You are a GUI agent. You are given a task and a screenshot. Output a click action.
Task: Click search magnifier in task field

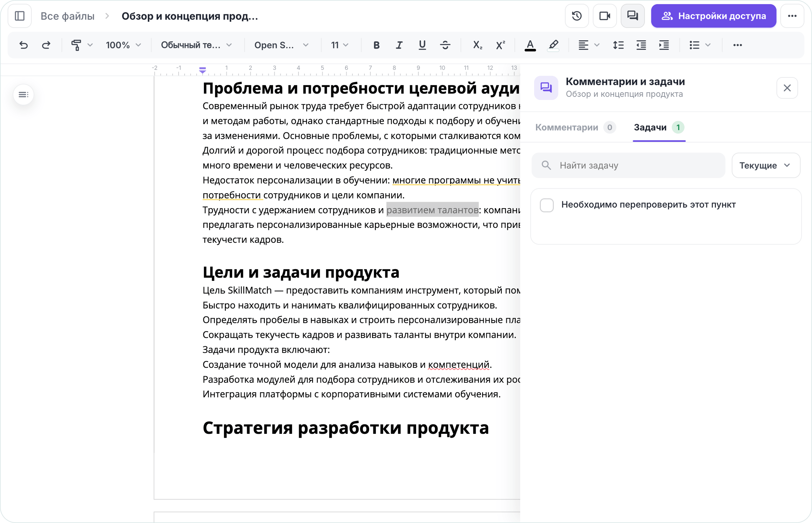coord(546,165)
